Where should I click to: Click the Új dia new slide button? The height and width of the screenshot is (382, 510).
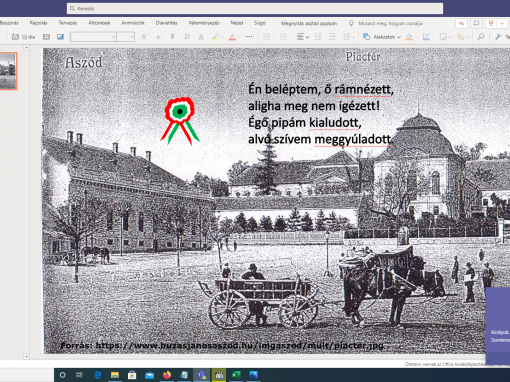click(x=23, y=37)
